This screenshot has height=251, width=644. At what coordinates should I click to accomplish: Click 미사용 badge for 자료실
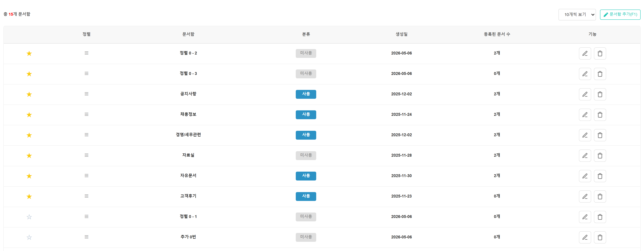point(306,155)
